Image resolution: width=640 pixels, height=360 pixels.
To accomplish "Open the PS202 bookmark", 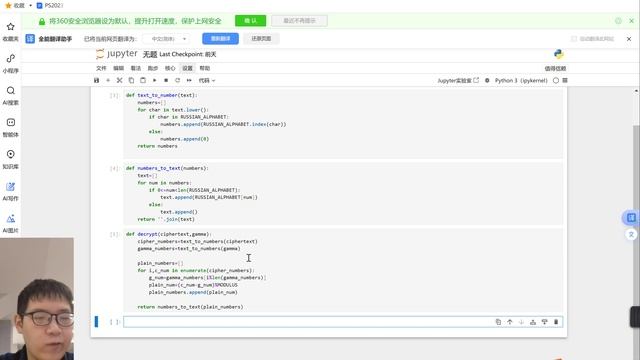I will coord(49,5).
